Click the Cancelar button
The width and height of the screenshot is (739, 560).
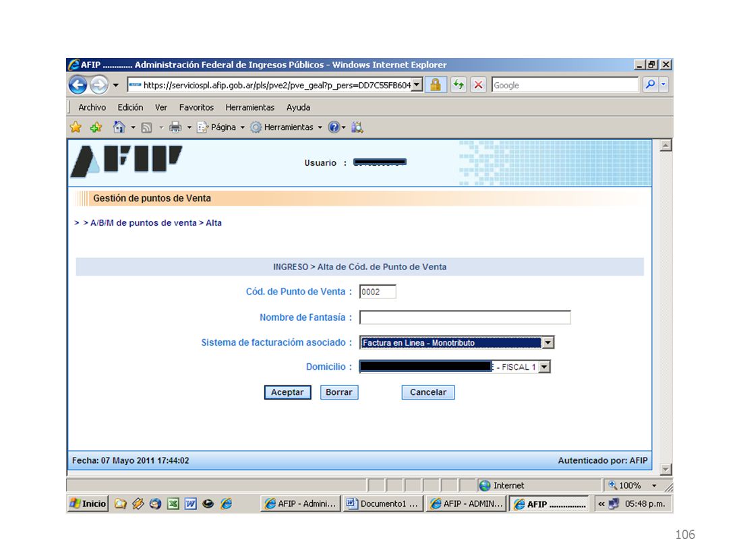pos(428,392)
